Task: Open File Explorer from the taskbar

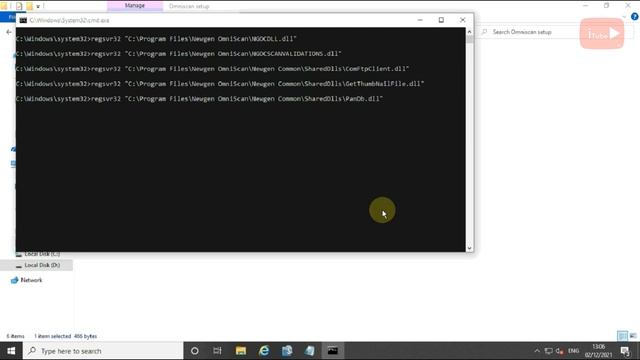Action: click(x=241, y=351)
